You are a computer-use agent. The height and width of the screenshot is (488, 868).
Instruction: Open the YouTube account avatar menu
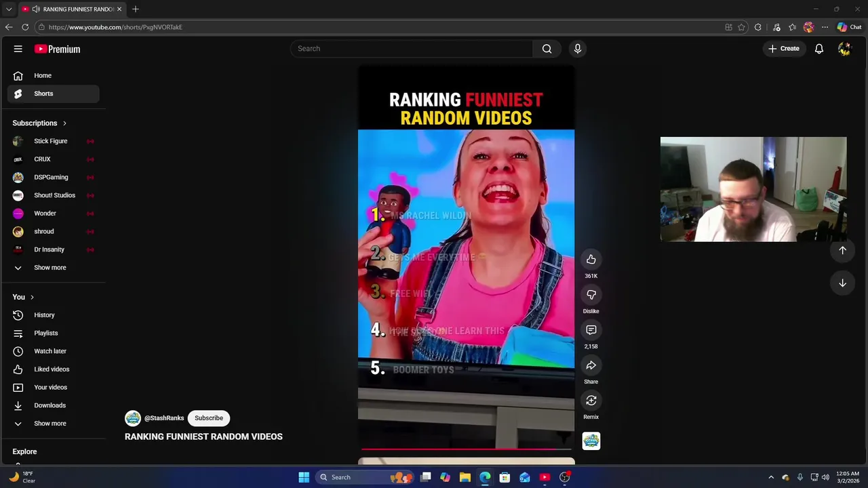point(844,49)
